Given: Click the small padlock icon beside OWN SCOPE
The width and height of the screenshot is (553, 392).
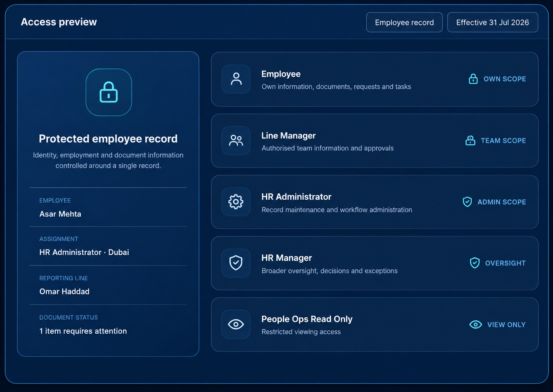Looking at the screenshot, I should (473, 79).
